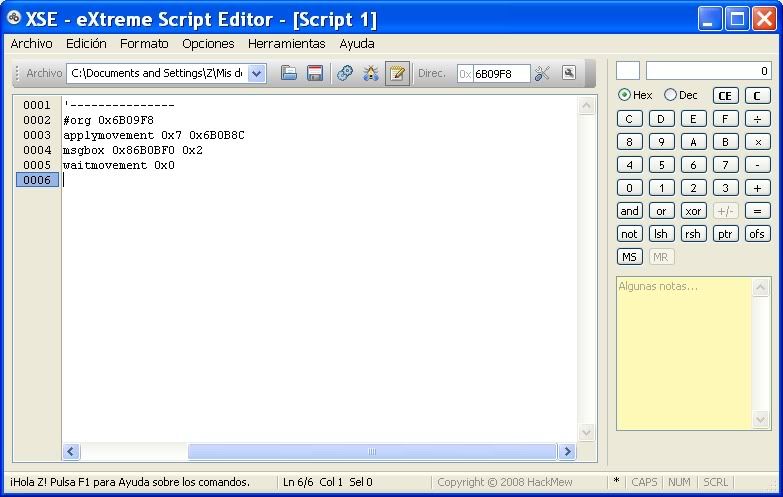The width and height of the screenshot is (783, 497).
Task: Click the equals button
Action: point(757,211)
